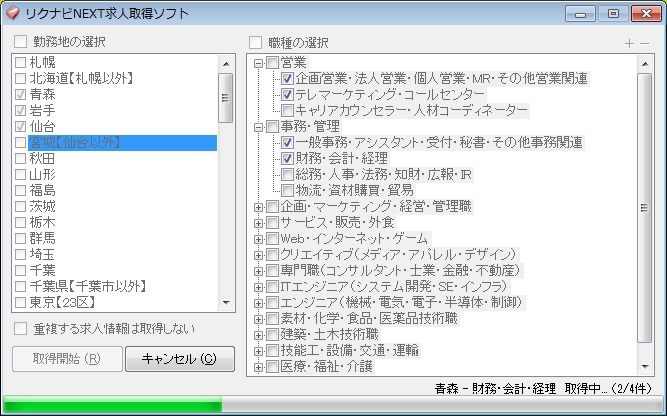The height and width of the screenshot is (416, 667).
Task: Check キャリアカウンセラー・人材コーディネーター checkbox
Action: click(x=288, y=111)
